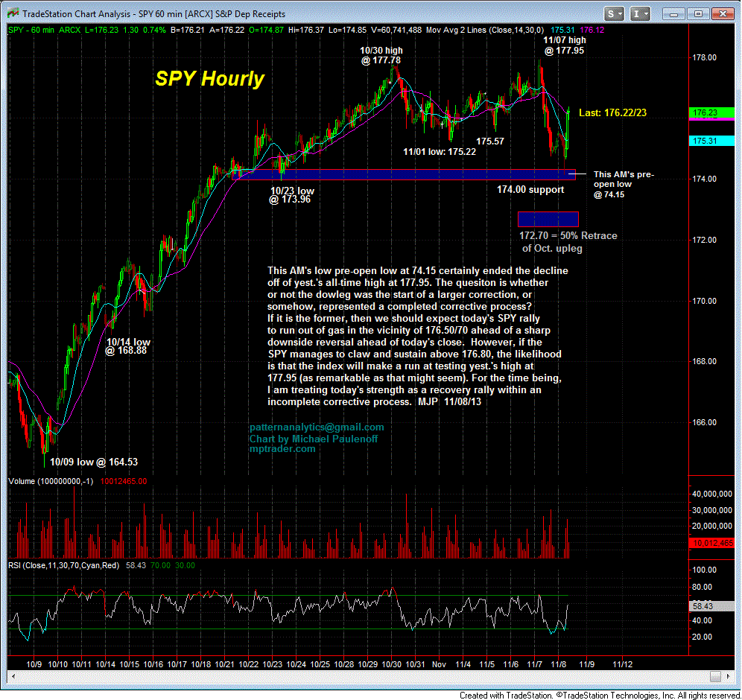
Task: Click the magenta 176.12 moving average value
Action: point(592,30)
